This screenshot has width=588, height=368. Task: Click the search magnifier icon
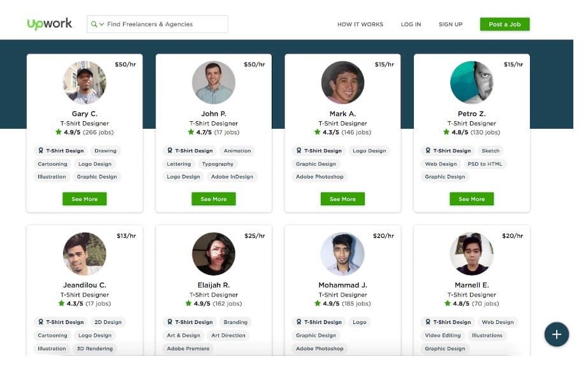[94, 24]
